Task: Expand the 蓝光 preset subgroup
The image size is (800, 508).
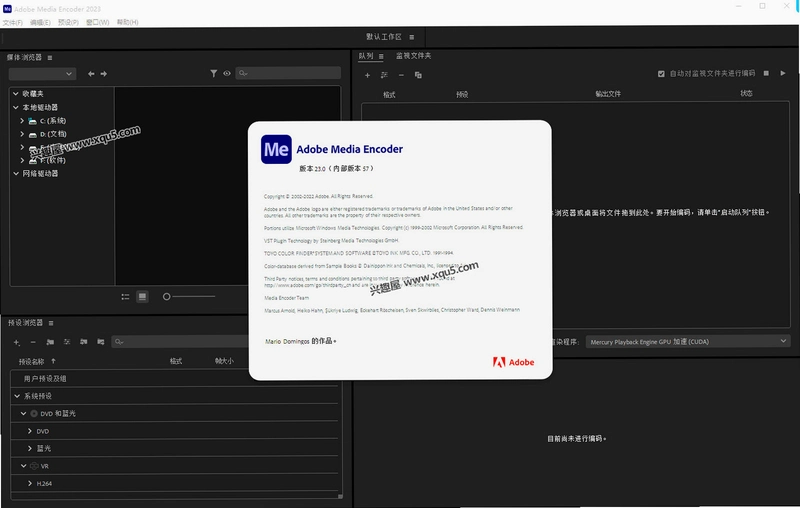Action: pos(30,448)
